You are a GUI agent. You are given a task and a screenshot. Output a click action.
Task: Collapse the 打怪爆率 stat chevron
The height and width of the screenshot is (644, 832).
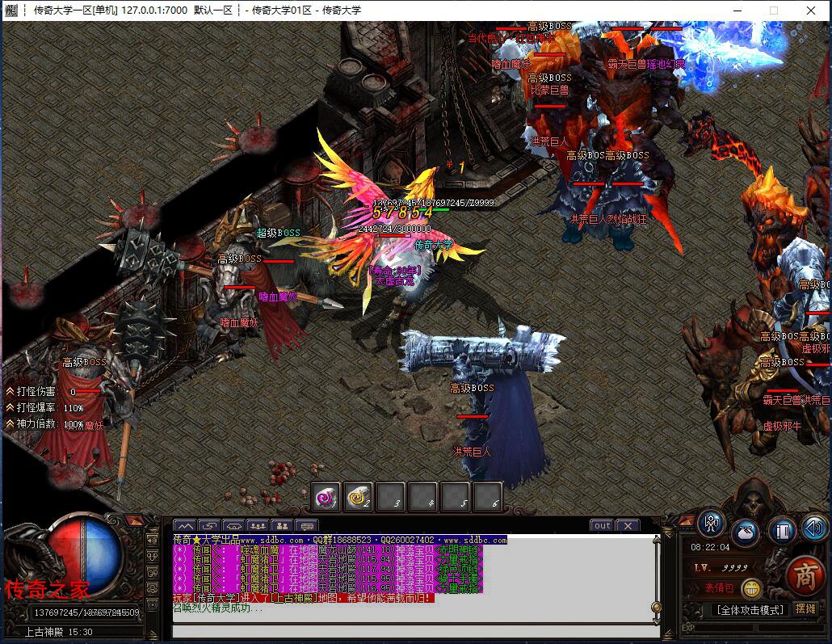pyautogui.click(x=10, y=407)
